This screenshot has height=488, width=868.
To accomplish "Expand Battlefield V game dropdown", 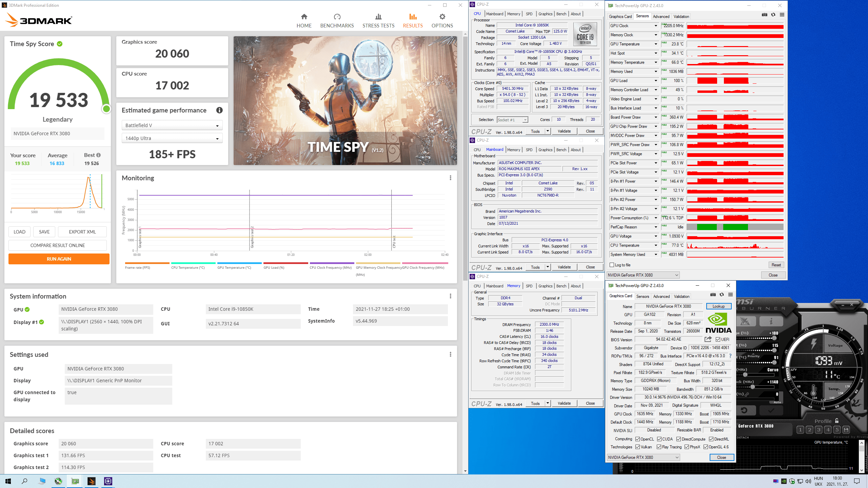I will click(x=172, y=125).
